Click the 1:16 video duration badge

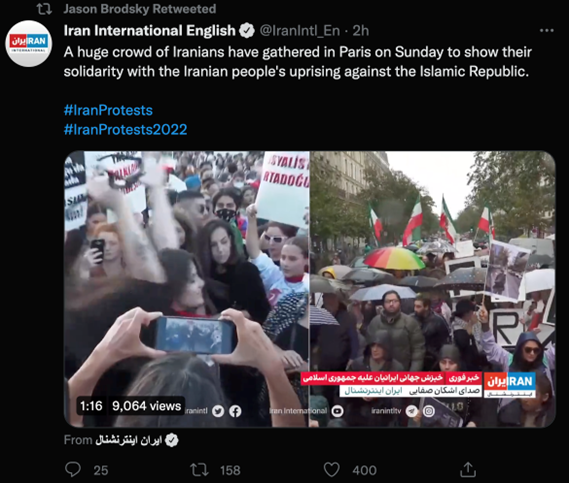pos(91,406)
